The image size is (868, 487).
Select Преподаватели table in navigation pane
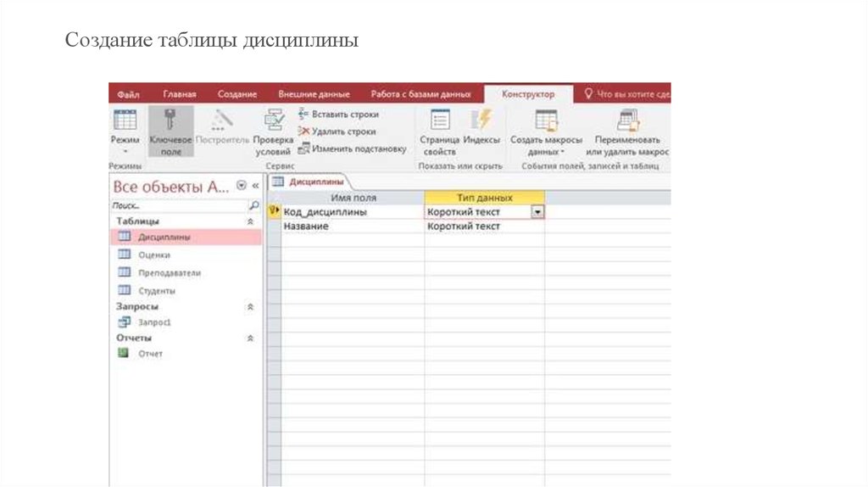pyautogui.click(x=186, y=272)
